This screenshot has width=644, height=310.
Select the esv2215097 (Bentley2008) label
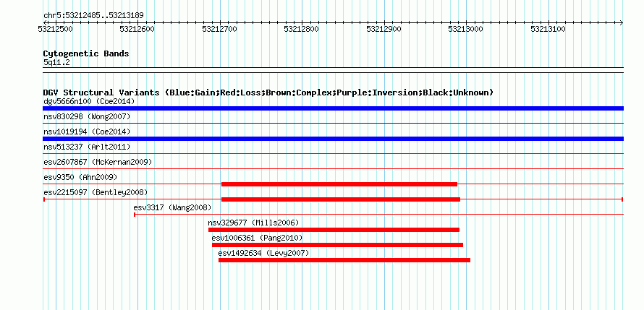(x=96, y=192)
